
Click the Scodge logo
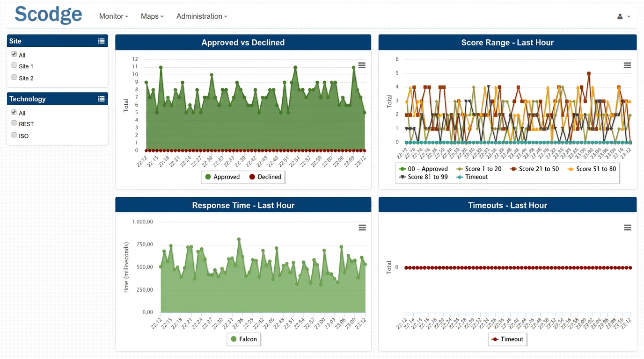point(48,15)
